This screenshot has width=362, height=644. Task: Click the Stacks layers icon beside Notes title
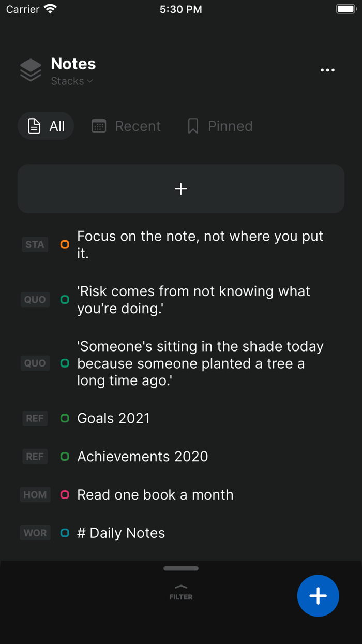tap(30, 70)
